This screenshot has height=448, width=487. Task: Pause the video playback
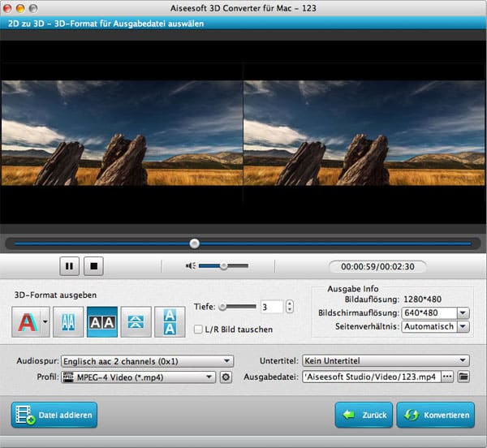[x=69, y=266]
